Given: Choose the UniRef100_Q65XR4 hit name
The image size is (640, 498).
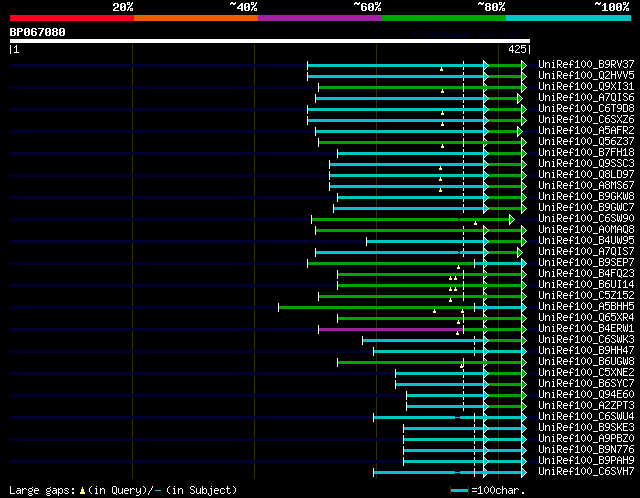Looking at the screenshot, I should (x=586, y=318).
